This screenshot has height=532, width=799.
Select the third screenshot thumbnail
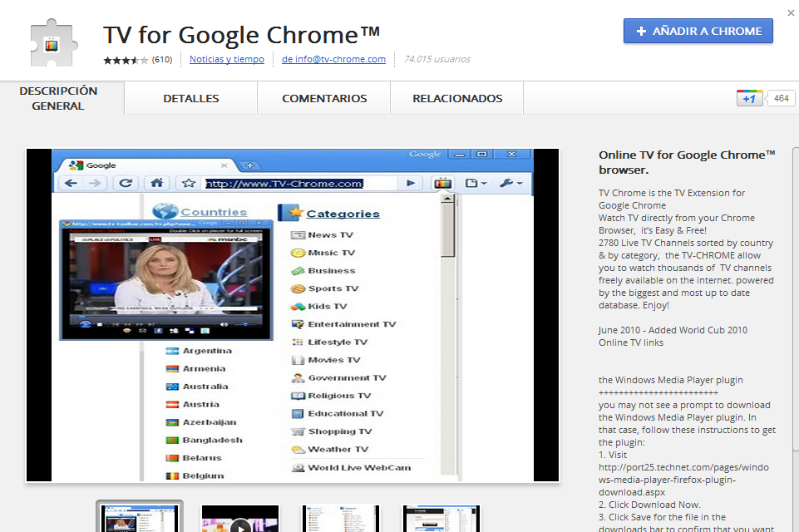click(340, 519)
